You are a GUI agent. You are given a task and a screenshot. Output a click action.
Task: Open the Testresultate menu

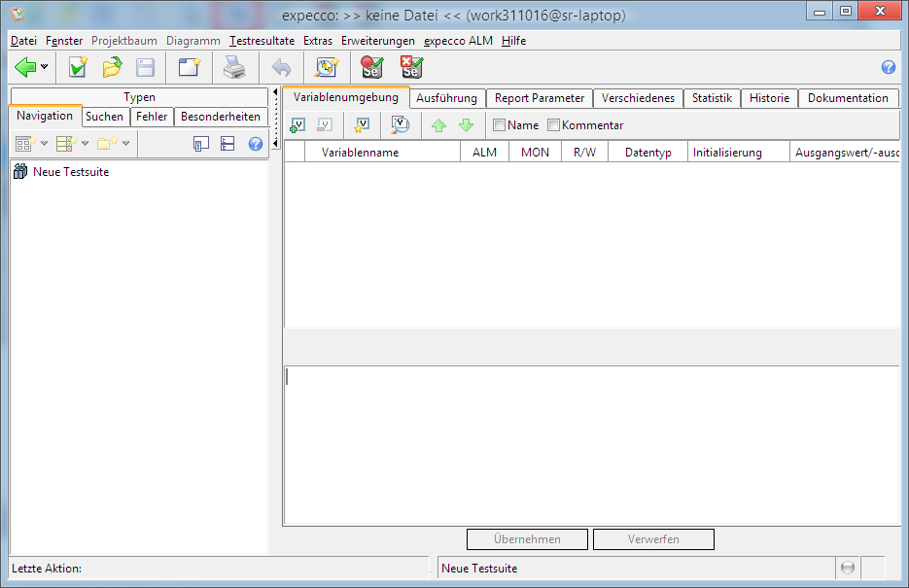coord(262,41)
